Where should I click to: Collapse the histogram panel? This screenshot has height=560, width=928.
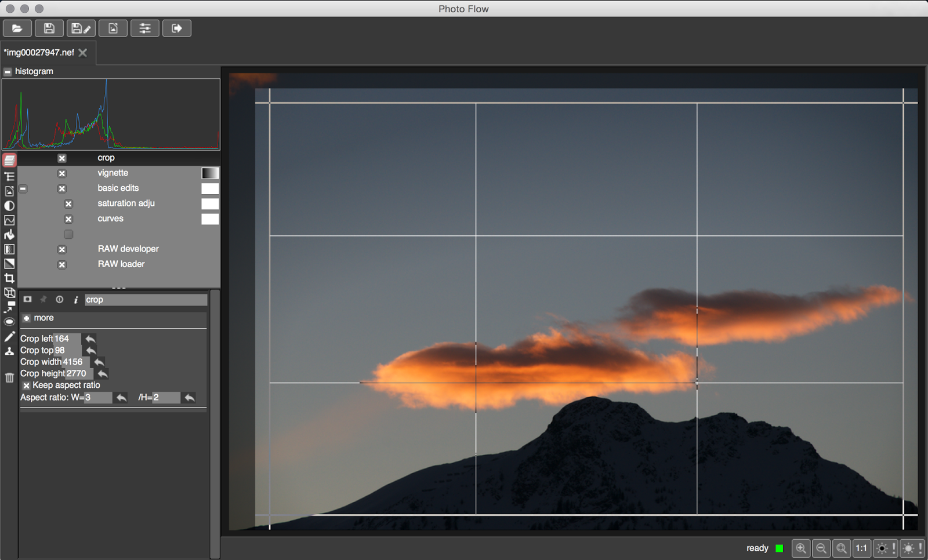pyautogui.click(x=8, y=72)
